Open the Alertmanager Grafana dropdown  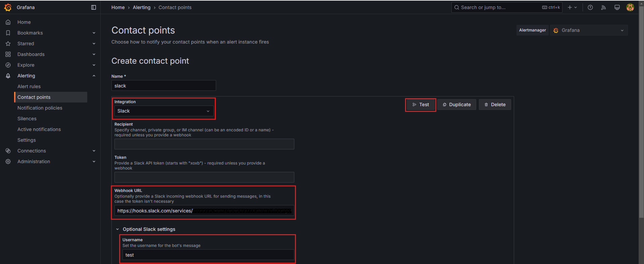tap(589, 30)
